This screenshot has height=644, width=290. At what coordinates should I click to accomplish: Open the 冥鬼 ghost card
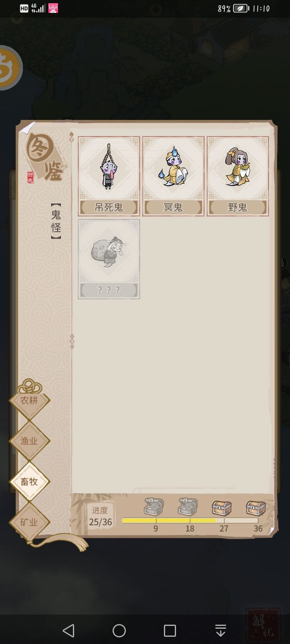point(173,176)
